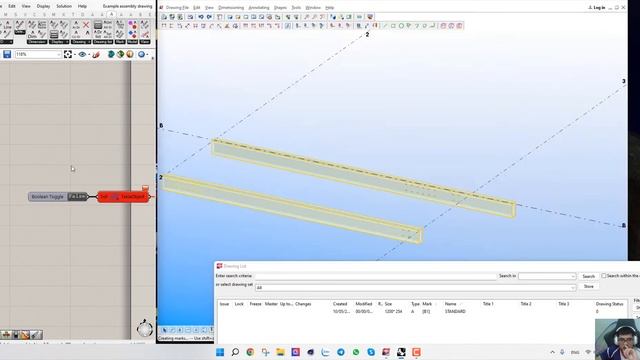Click the Tekla undo toolbar icon
Screen dimensions: 640x360
pyautogui.click(x=201, y=17)
